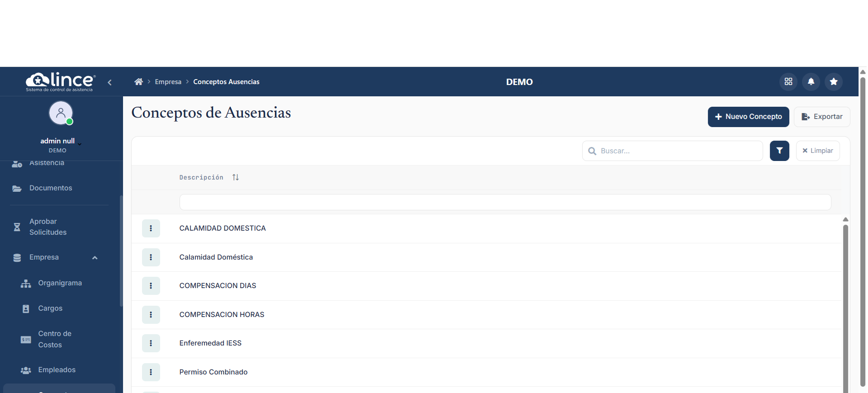Click the favorites star icon
The width and height of the screenshot is (868, 393).
[x=834, y=82]
